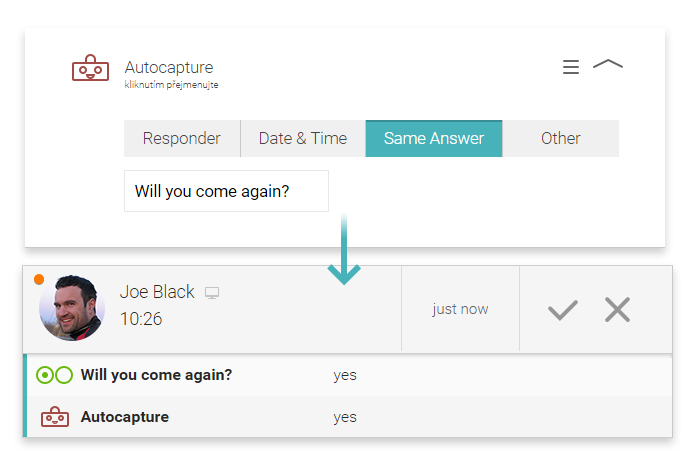The image size is (696, 473).
Task: Click the desktop monitor device icon
Action: coord(212,293)
